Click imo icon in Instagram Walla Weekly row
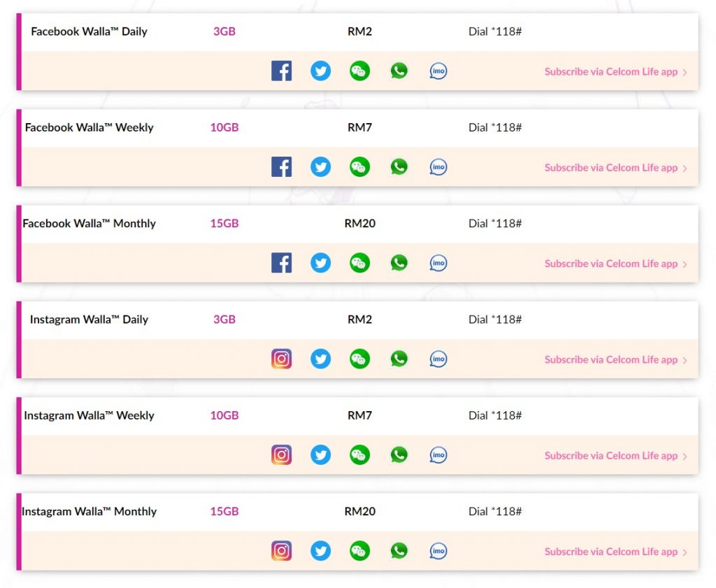Screen dimensions: 716x588 click(438, 454)
